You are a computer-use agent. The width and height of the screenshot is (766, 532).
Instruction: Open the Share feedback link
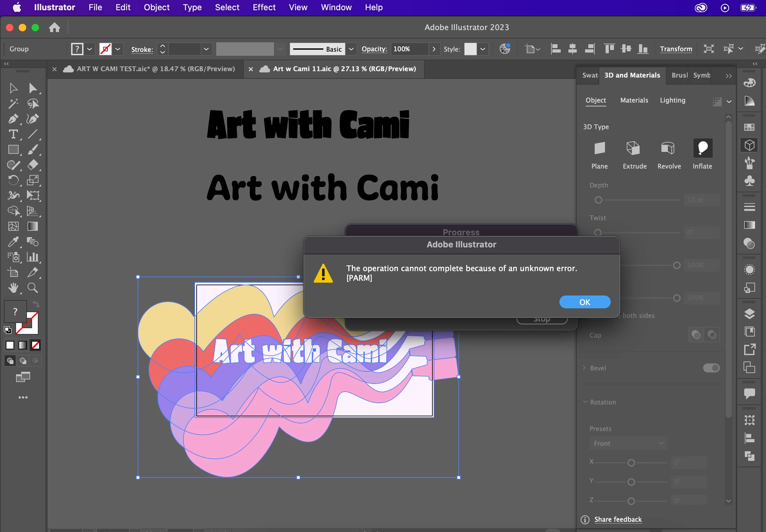[x=618, y=519]
